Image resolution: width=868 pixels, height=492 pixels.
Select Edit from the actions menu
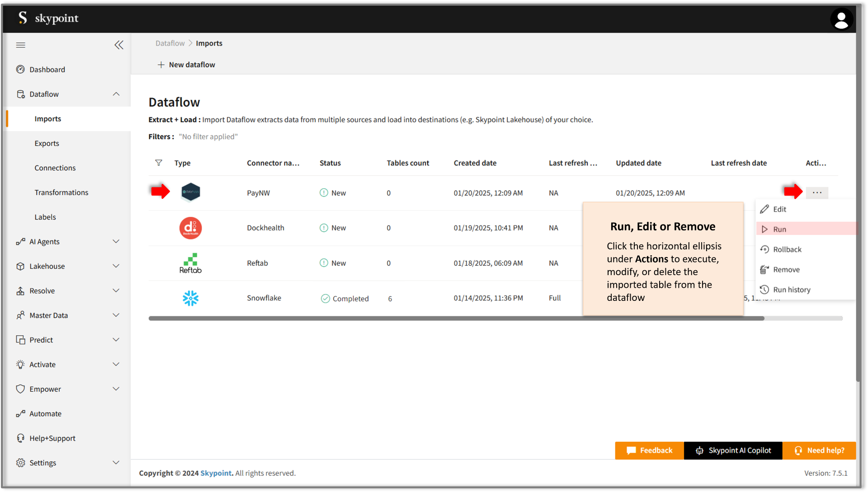(x=779, y=209)
